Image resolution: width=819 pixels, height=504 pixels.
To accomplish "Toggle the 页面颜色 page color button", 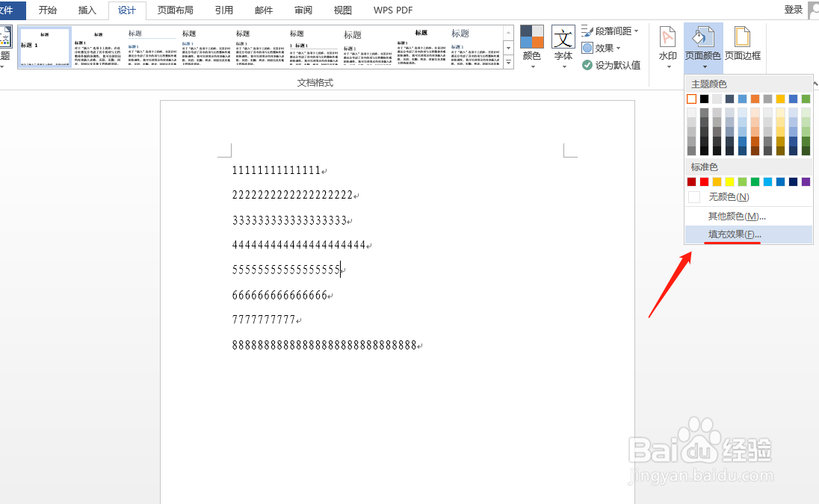I will pos(703,48).
